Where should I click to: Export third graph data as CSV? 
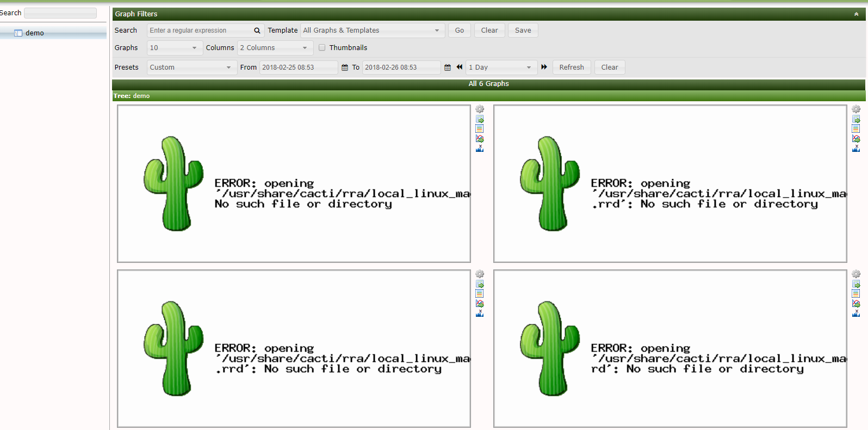480,284
